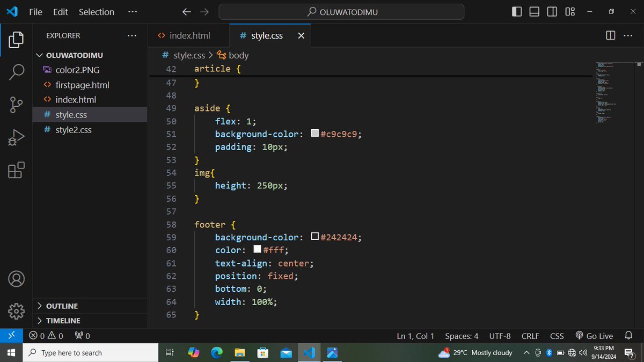Open the Manage settings gear
Screen dimensions: 644x362
click(x=16, y=311)
